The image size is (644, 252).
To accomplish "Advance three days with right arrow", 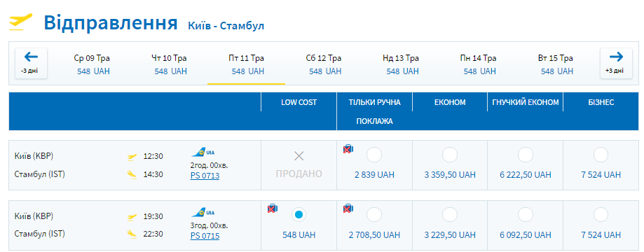I will (x=616, y=63).
